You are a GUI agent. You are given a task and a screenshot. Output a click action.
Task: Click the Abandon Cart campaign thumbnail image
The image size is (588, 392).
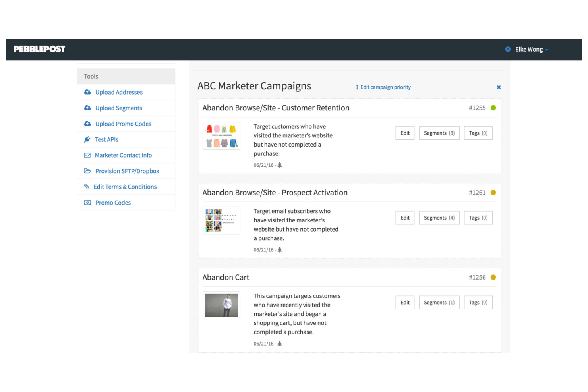pyautogui.click(x=221, y=305)
